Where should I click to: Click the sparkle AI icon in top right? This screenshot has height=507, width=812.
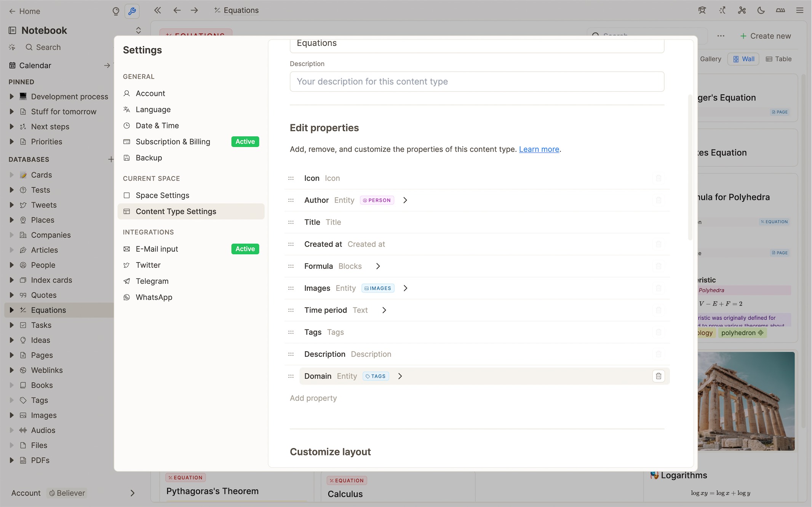(x=722, y=10)
